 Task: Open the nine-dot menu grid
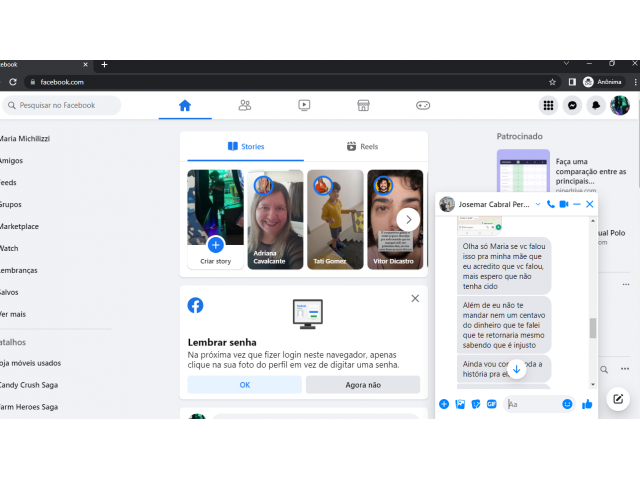click(548, 105)
